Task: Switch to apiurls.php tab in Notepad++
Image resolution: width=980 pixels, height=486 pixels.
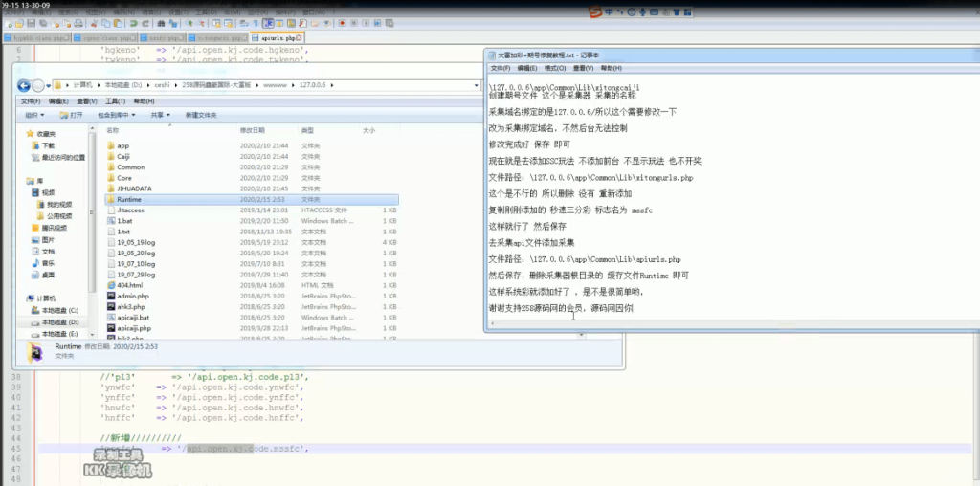Action: pos(277,38)
